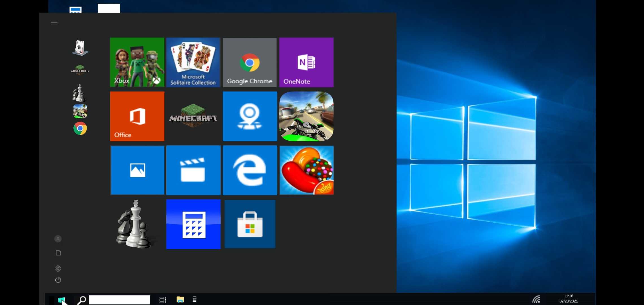The width and height of the screenshot is (644, 305).
Task: Click the Power button in Start menu
Action: (58, 280)
